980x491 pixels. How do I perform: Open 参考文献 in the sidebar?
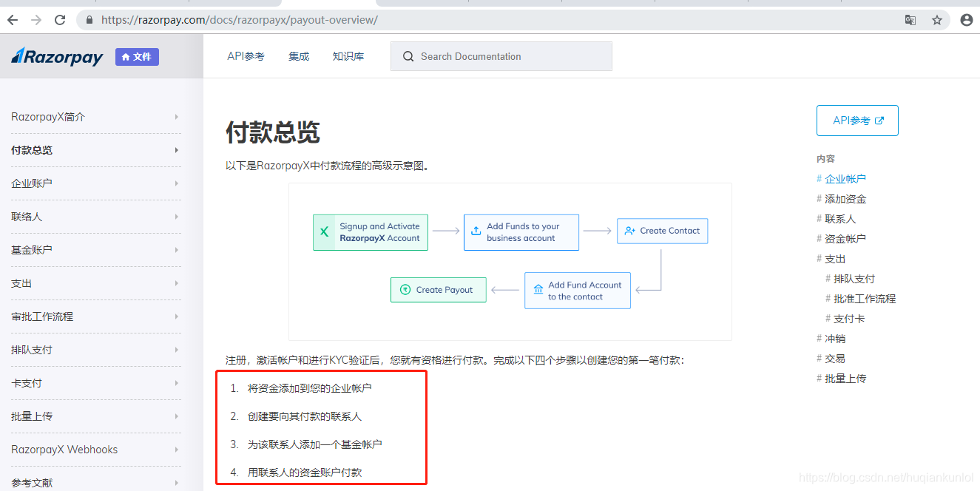pos(32,482)
